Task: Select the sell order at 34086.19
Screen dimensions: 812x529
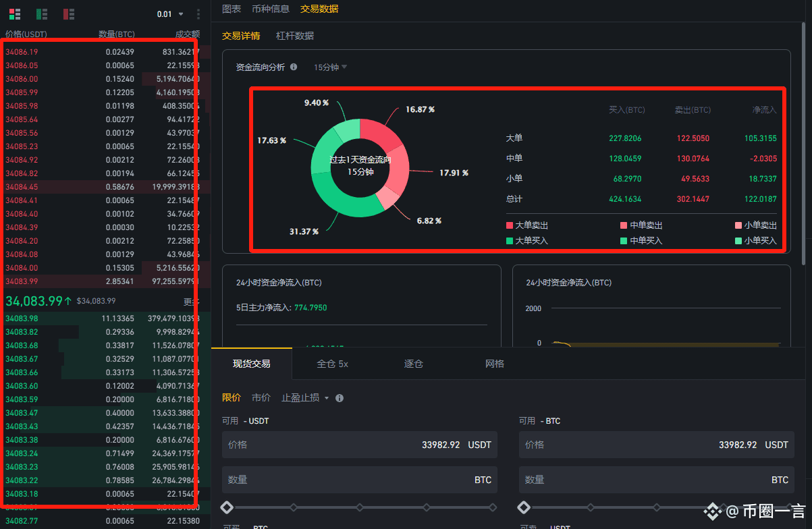Action: coord(105,52)
